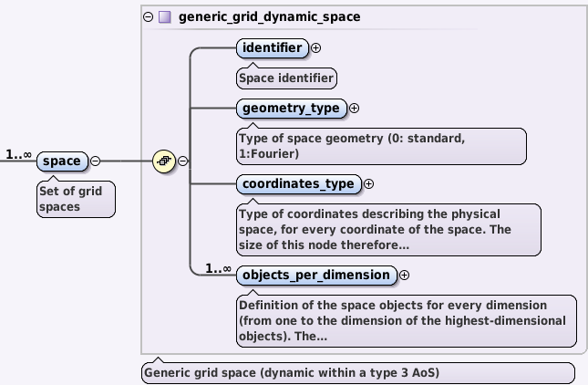Select the objects_per_dimension element node
The image size is (588, 385).
coord(316,274)
